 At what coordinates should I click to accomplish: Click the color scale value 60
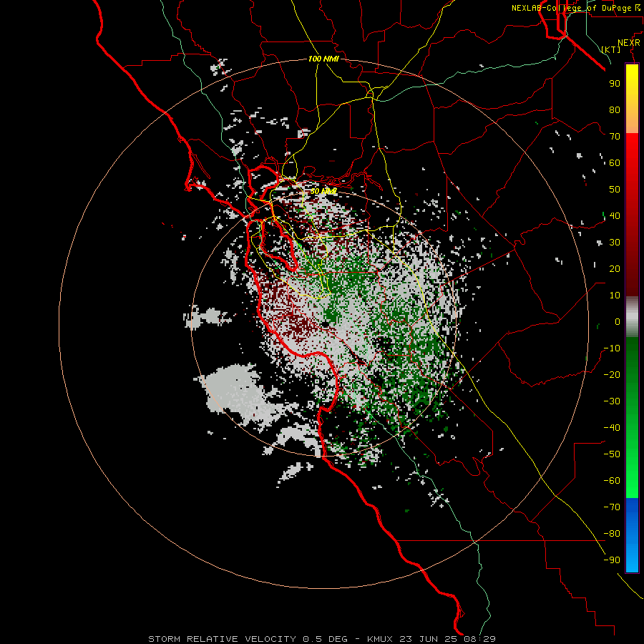pyautogui.click(x=615, y=163)
